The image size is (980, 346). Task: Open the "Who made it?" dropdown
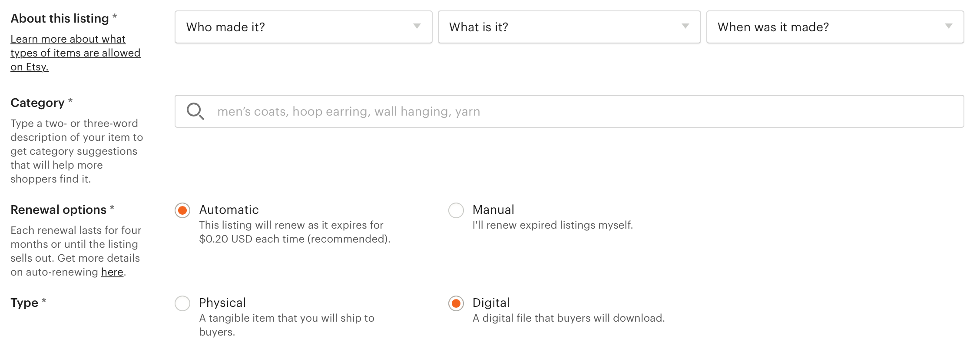tap(304, 27)
